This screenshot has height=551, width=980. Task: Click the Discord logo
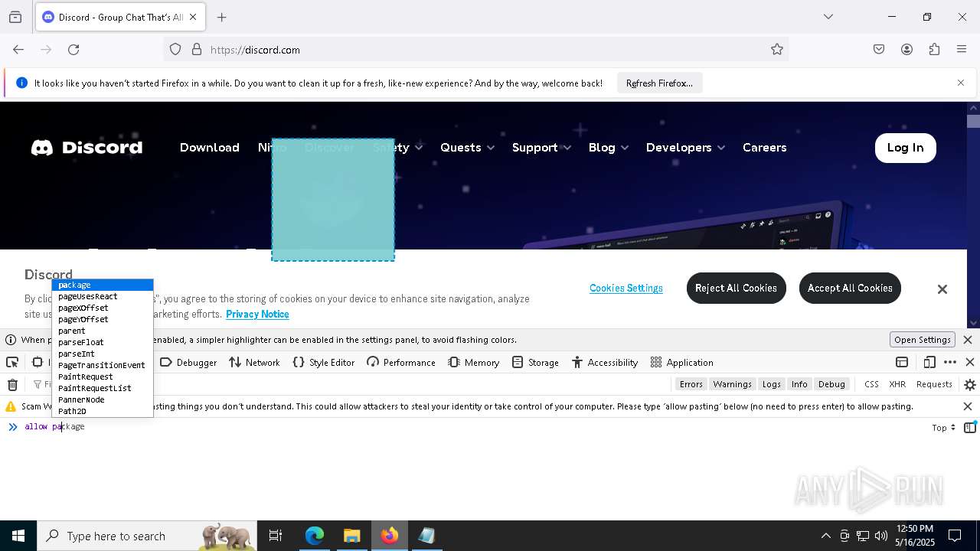pos(87,148)
